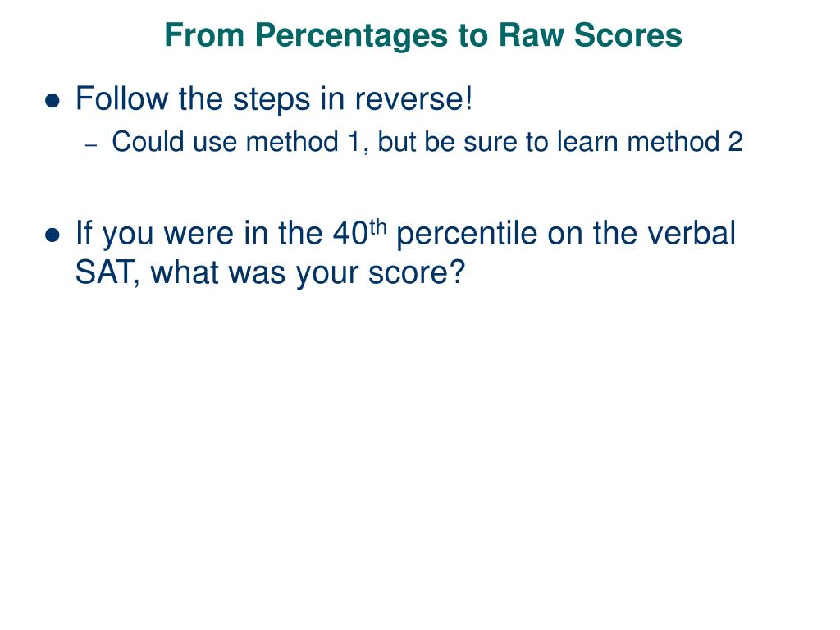840x630 pixels.
Task: Click the superscript 'th' after 40
Action: 377,227
